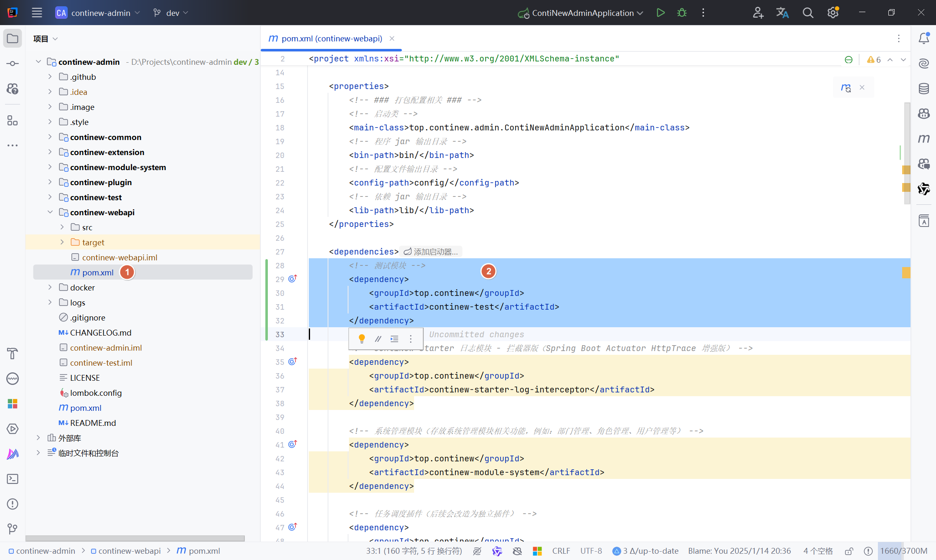Open IDE settings gear icon
The image size is (936, 560).
pyautogui.click(x=833, y=13)
